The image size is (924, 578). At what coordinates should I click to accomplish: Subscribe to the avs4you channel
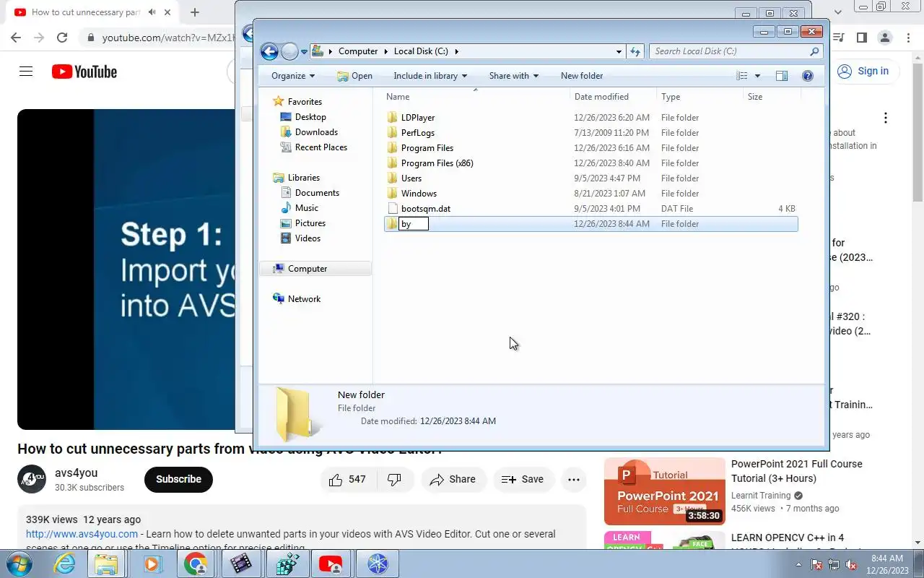(x=178, y=479)
